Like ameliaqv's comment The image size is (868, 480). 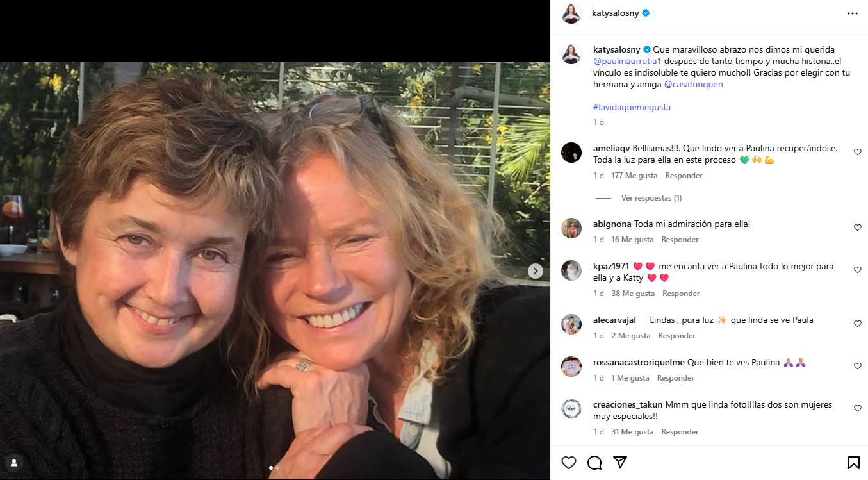pos(858,152)
